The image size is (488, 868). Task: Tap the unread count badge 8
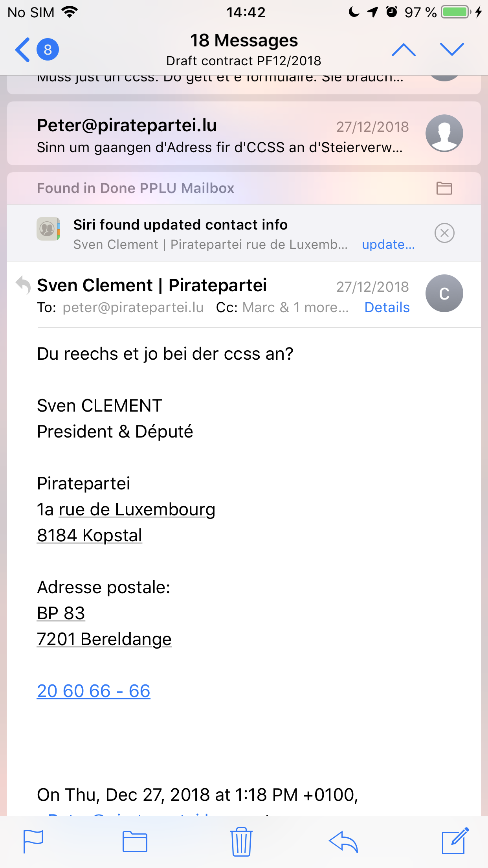[x=48, y=50]
